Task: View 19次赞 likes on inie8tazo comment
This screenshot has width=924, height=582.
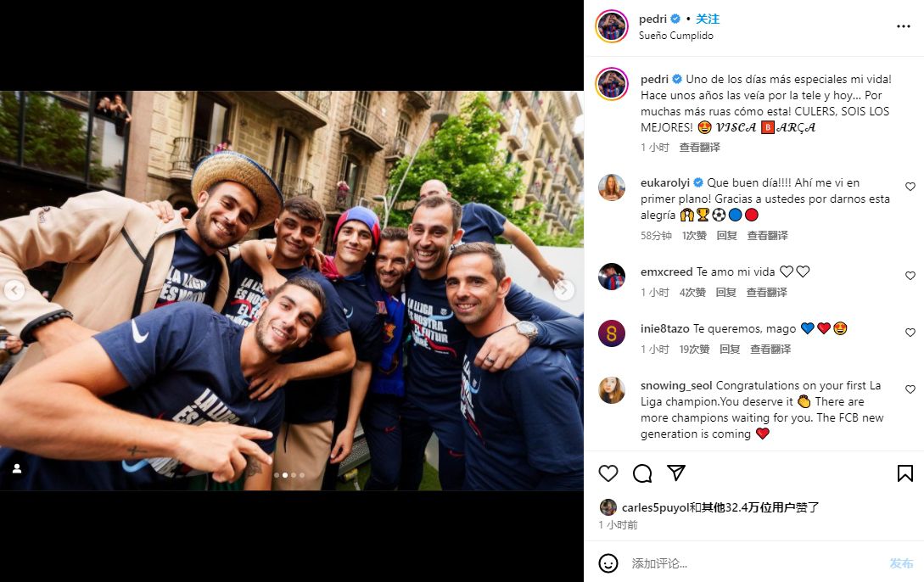Action: tap(694, 350)
